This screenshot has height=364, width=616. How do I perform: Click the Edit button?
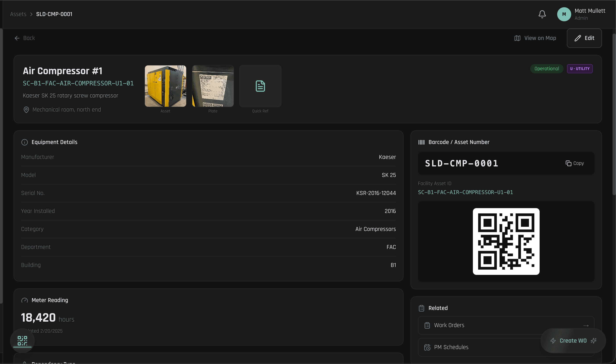coord(584,38)
